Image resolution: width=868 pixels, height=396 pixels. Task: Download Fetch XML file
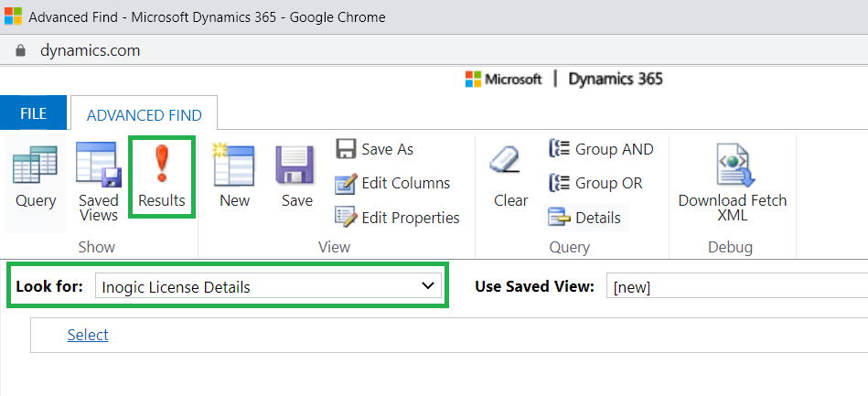pyautogui.click(x=733, y=183)
